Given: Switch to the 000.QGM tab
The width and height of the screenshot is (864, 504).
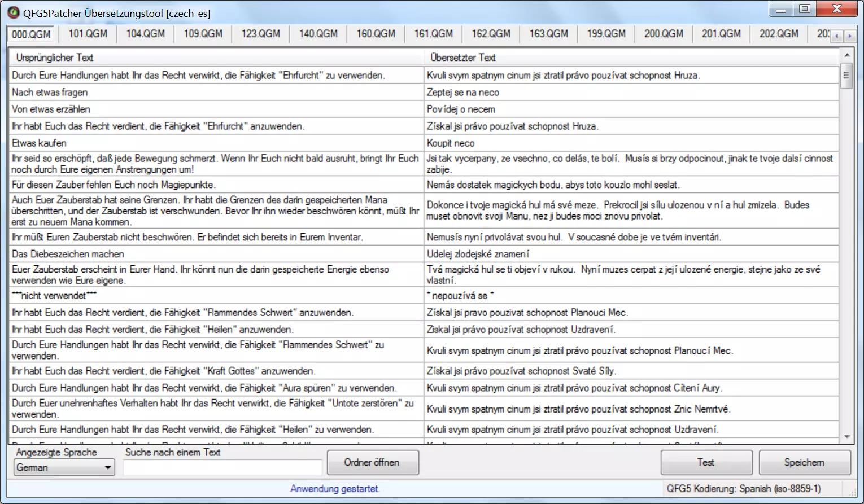Looking at the screenshot, I should tap(31, 34).
